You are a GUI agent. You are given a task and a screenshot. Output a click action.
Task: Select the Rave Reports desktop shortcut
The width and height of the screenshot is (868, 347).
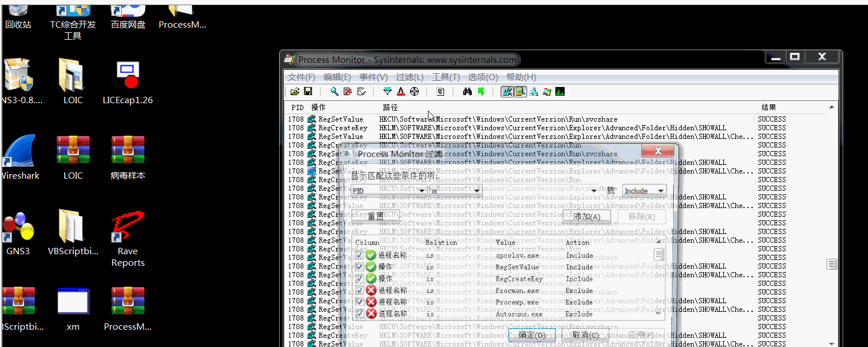tap(128, 239)
